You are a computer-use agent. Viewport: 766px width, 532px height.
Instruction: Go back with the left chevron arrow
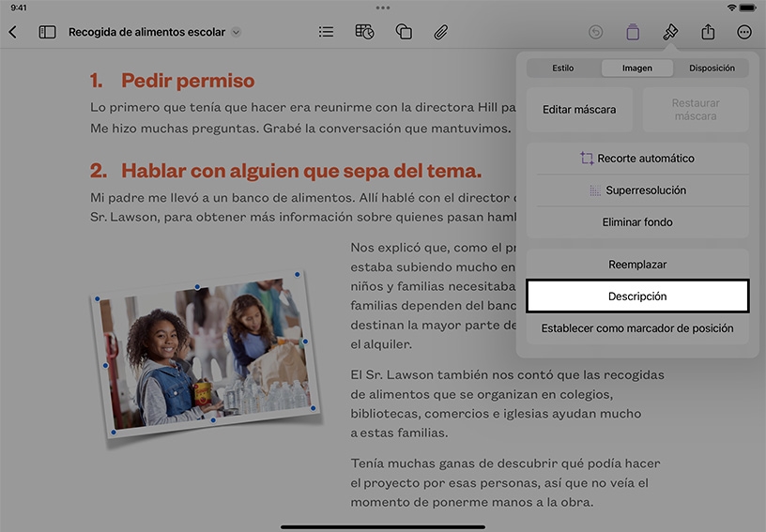(x=13, y=32)
